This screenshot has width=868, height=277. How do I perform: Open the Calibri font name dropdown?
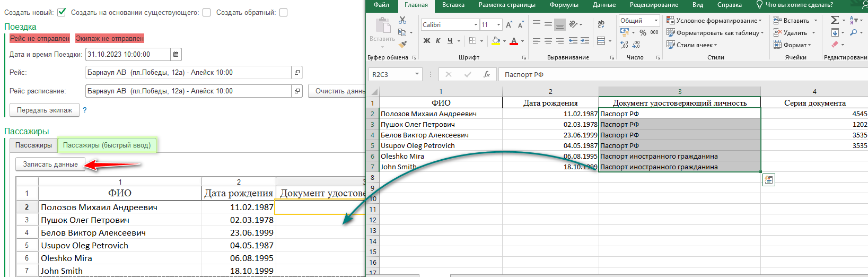click(x=476, y=25)
